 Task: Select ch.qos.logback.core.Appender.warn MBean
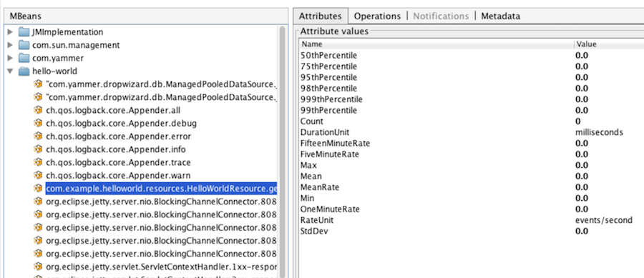[118, 176]
